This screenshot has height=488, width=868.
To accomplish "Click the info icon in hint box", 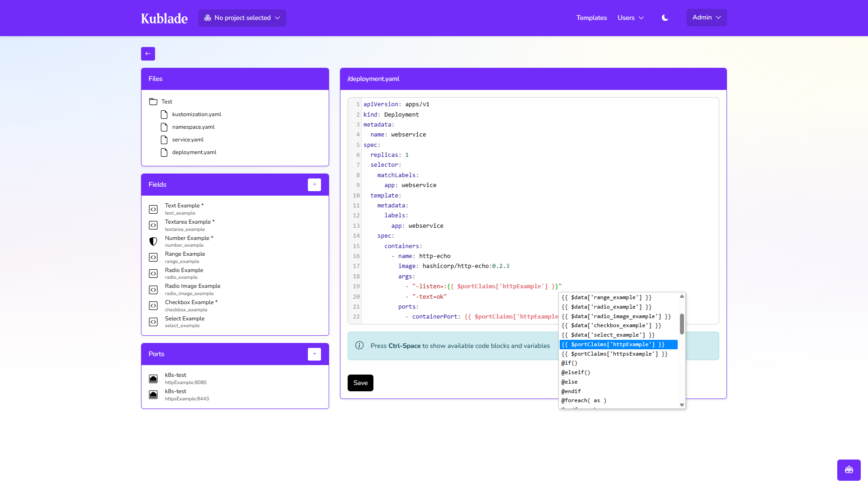I will coord(359,346).
